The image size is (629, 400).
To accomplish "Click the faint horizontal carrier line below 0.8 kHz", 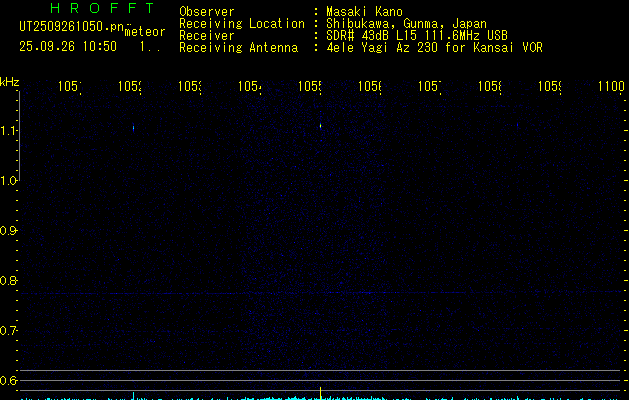I will pyautogui.click(x=321, y=293).
